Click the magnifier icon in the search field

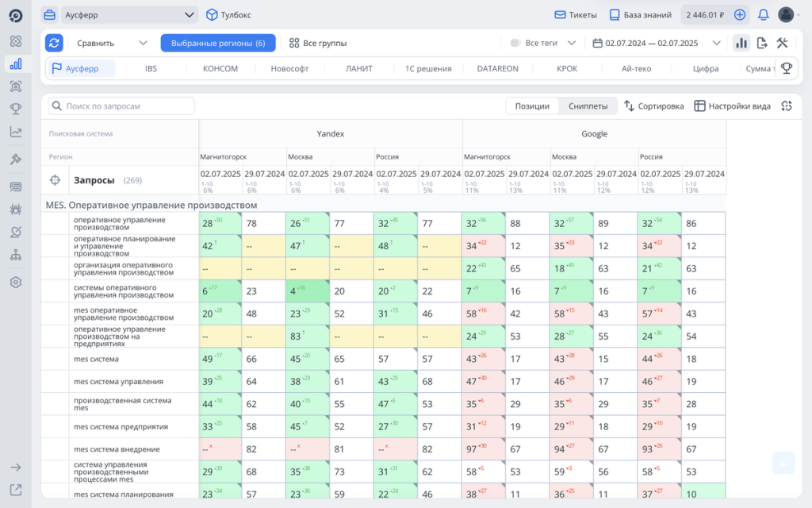57,106
